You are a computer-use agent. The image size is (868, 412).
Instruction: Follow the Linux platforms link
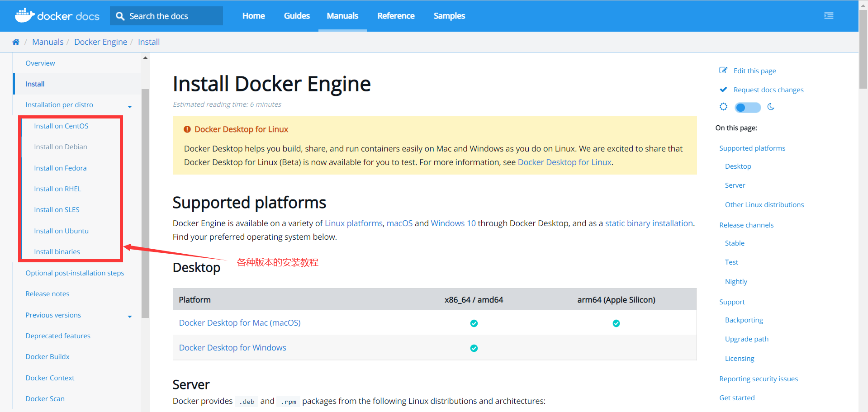tap(354, 223)
